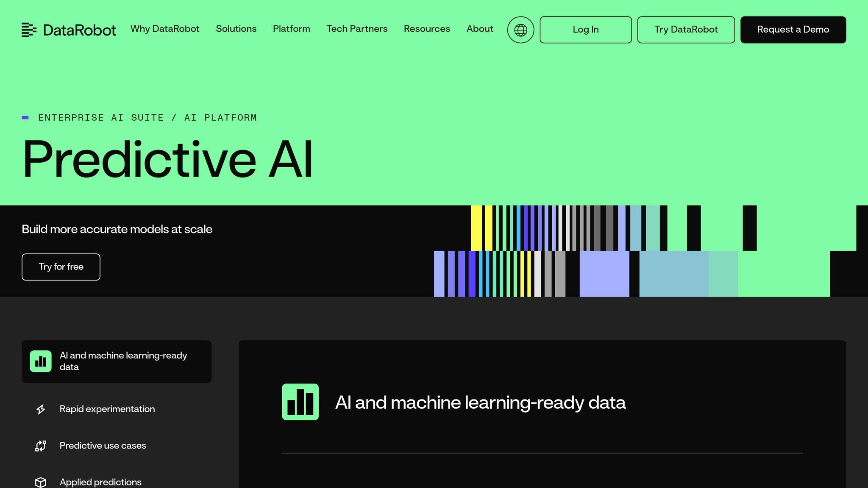Open the Resources menu
This screenshot has height=488, width=868.
coord(427,29)
